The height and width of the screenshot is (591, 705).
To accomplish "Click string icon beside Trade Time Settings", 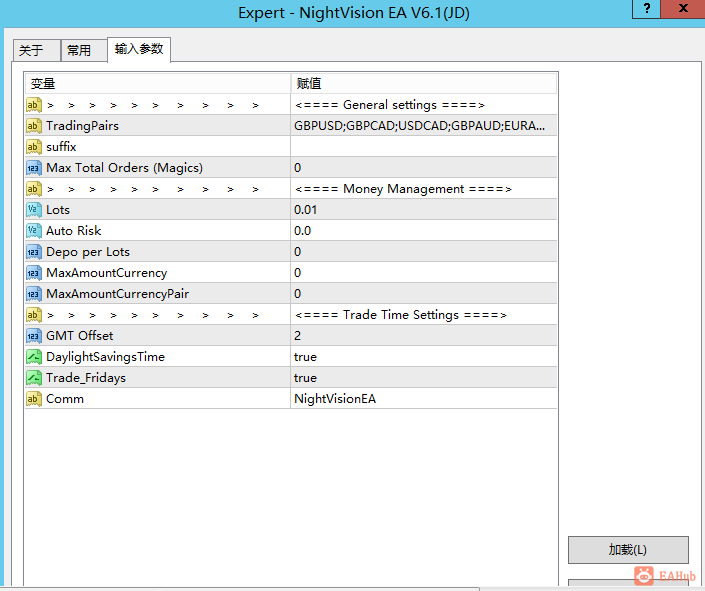I will 34,315.
